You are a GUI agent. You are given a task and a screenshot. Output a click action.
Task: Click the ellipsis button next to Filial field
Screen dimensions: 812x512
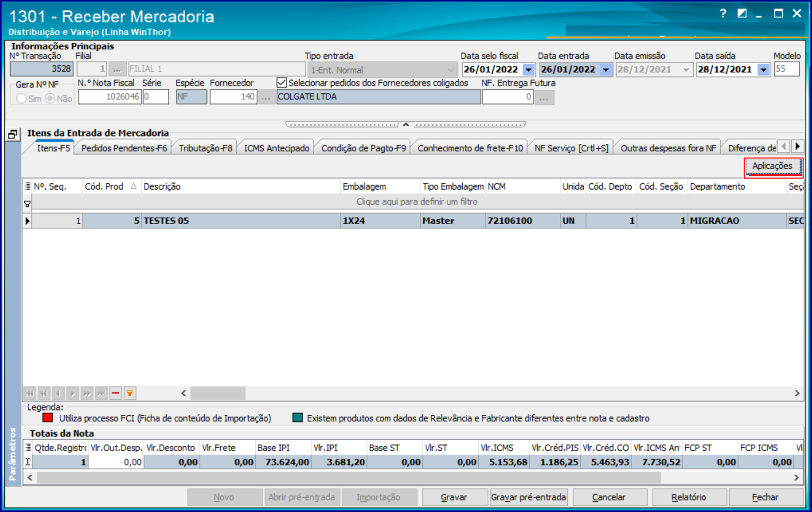(x=117, y=69)
